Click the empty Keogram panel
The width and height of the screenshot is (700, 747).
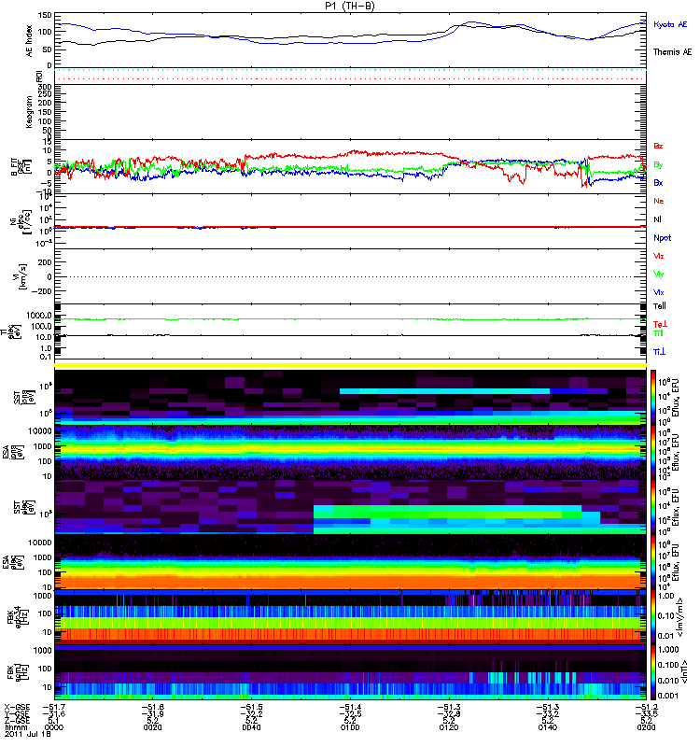click(351, 112)
